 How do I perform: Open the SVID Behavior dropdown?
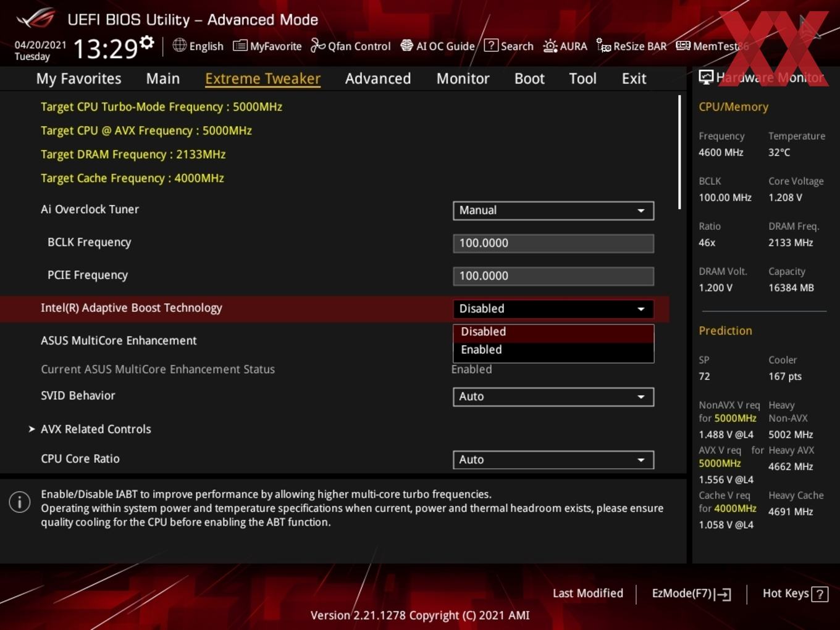pyautogui.click(x=553, y=397)
